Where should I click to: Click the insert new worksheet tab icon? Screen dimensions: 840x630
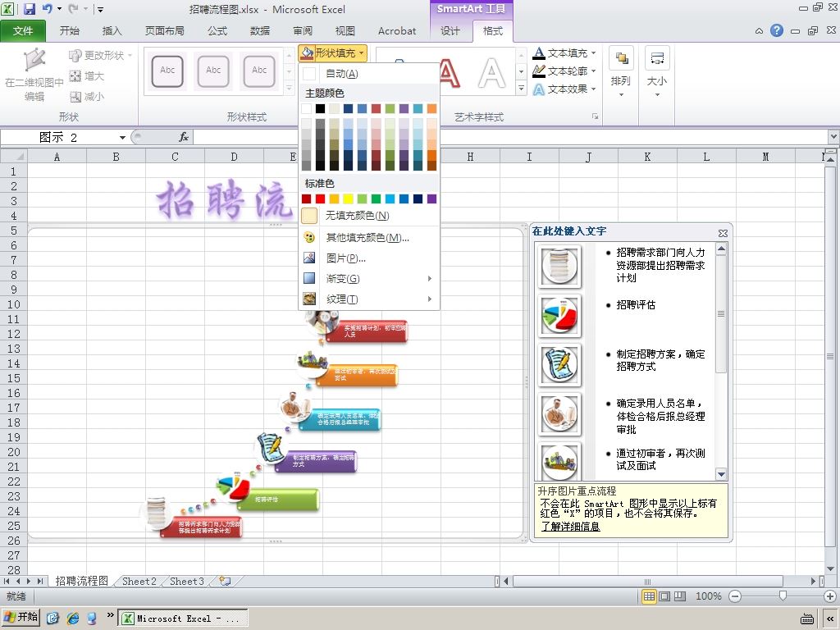225,582
